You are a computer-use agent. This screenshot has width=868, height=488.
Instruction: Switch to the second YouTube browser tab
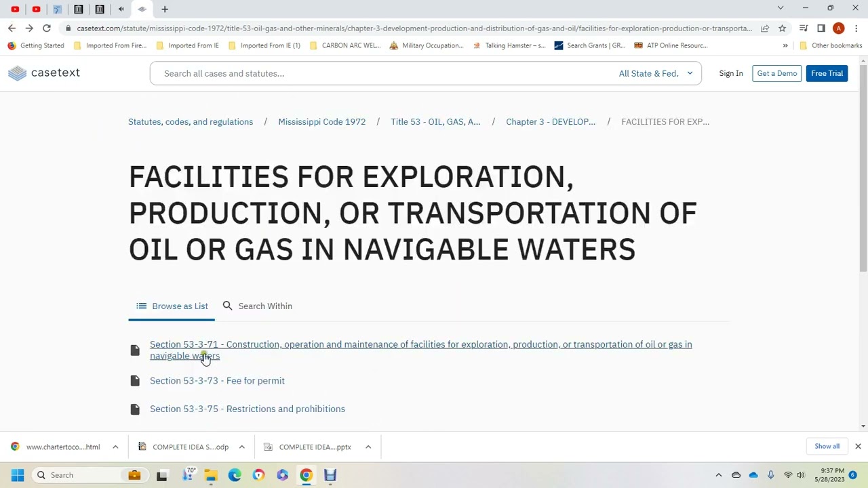[x=36, y=9]
